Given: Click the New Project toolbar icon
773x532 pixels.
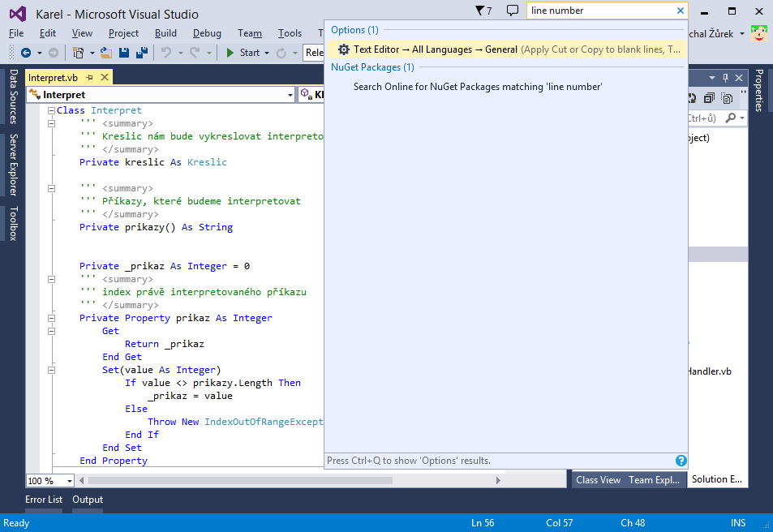Looking at the screenshot, I should [x=79, y=52].
